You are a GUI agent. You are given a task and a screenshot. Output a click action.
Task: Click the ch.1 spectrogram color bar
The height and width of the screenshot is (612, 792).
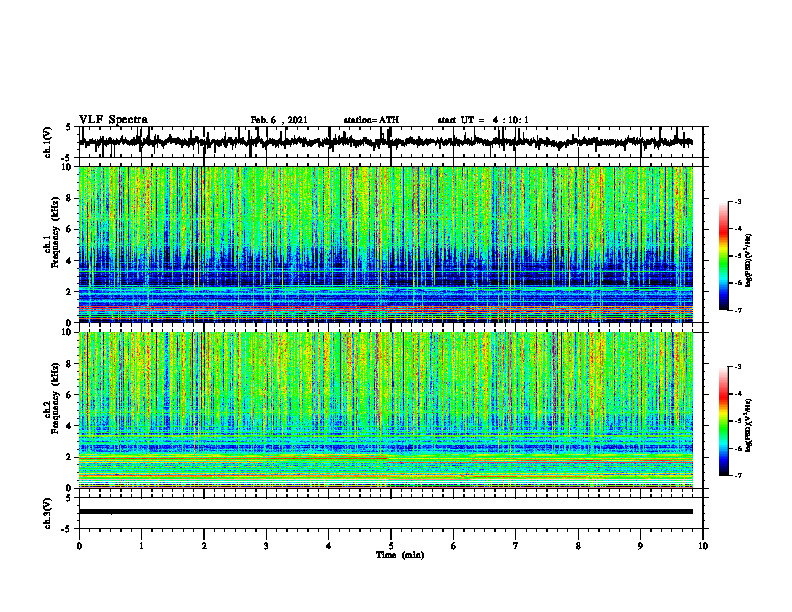coord(723,256)
